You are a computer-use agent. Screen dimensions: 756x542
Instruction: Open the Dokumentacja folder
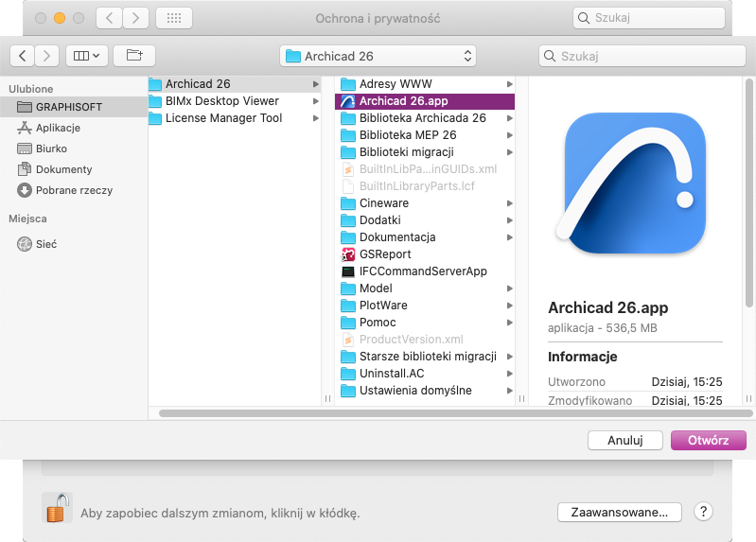click(425, 236)
